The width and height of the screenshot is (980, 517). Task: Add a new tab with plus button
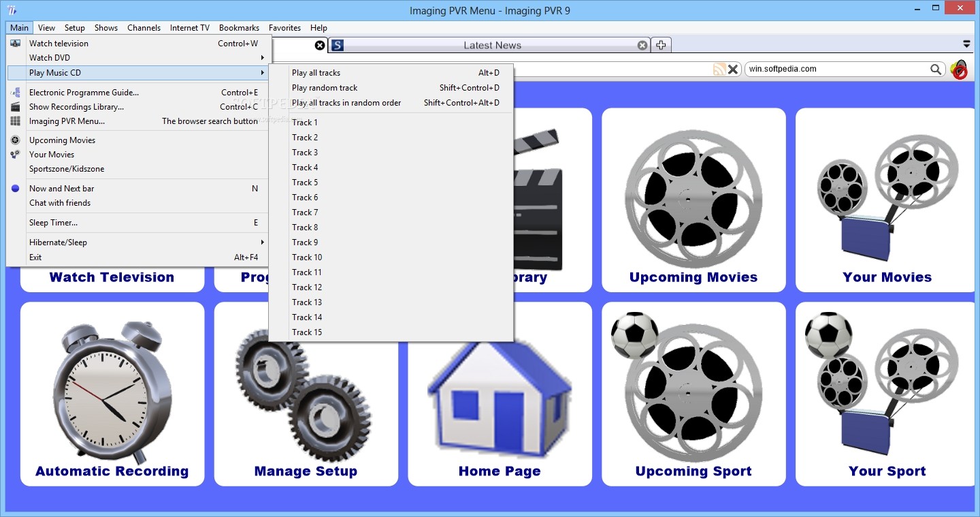(661, 45)
